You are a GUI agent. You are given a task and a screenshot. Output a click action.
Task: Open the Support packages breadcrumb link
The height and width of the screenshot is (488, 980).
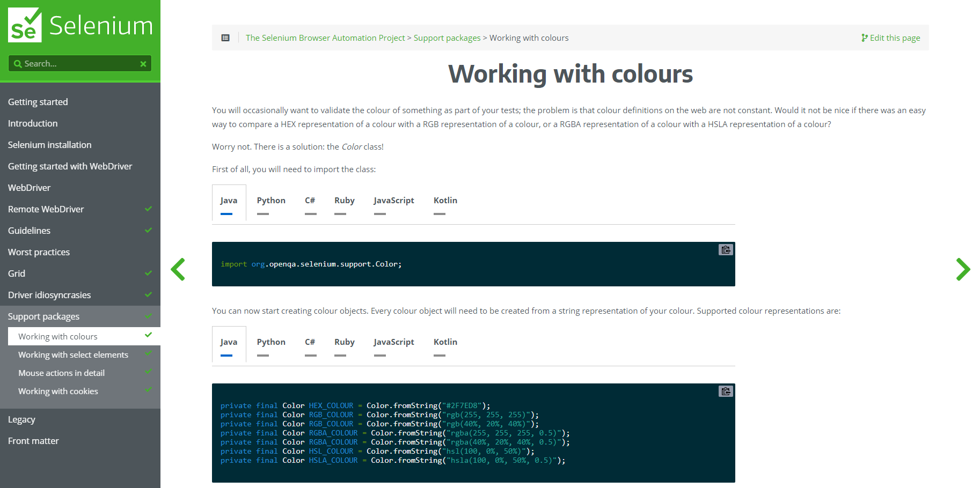point(447,38)
